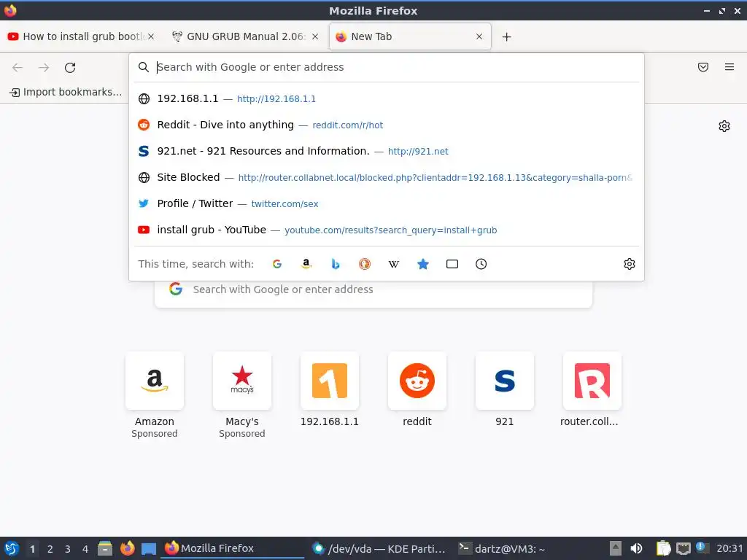
Task: Search this time with DuckDuckGo icon
Action: pos(365,264)
